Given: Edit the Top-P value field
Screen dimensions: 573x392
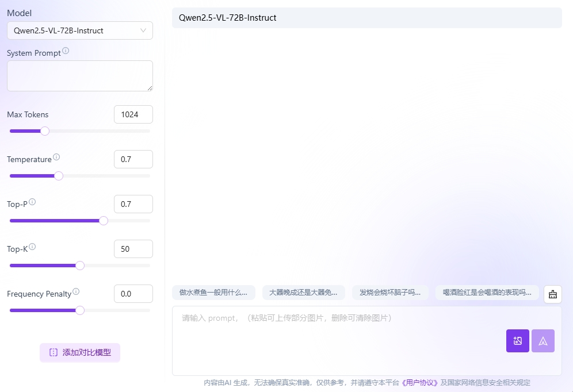Looking at the screenshot, I should tap(133, 204).
